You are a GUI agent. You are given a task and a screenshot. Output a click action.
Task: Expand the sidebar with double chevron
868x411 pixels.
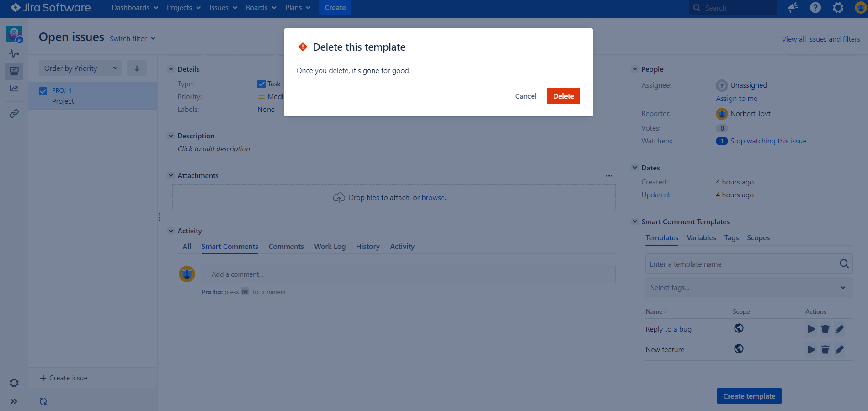coord(14,401)
